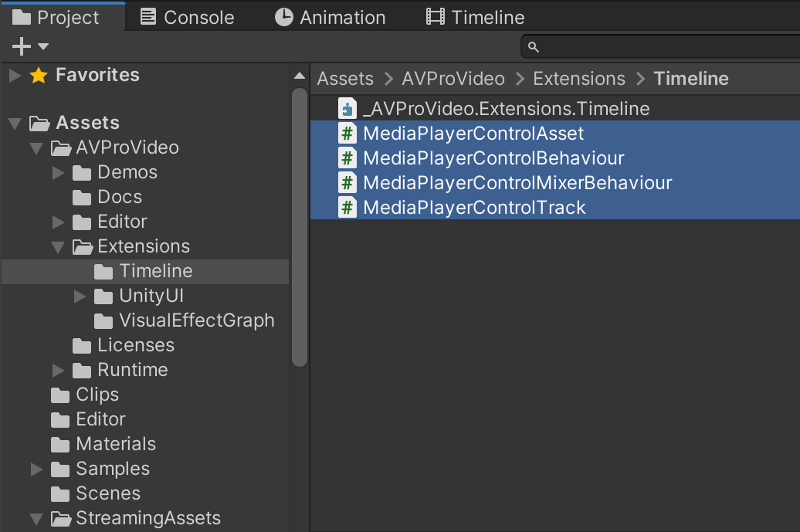This screenshot has height=532, width=800.
Task: Select the Docs folder icon
Action: (x=82, y=198)
